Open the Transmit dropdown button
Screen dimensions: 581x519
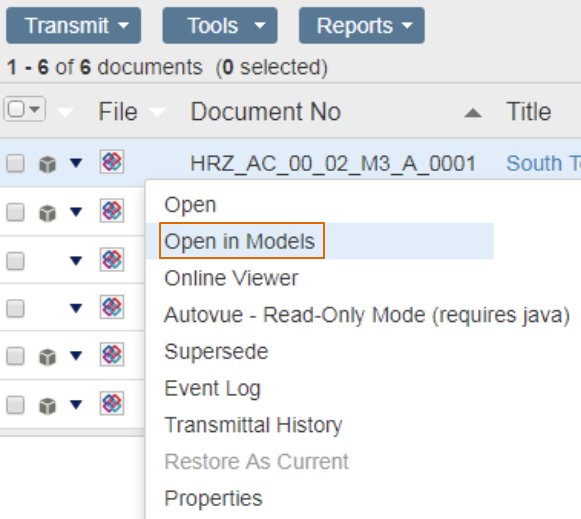(x=73, y=26)
